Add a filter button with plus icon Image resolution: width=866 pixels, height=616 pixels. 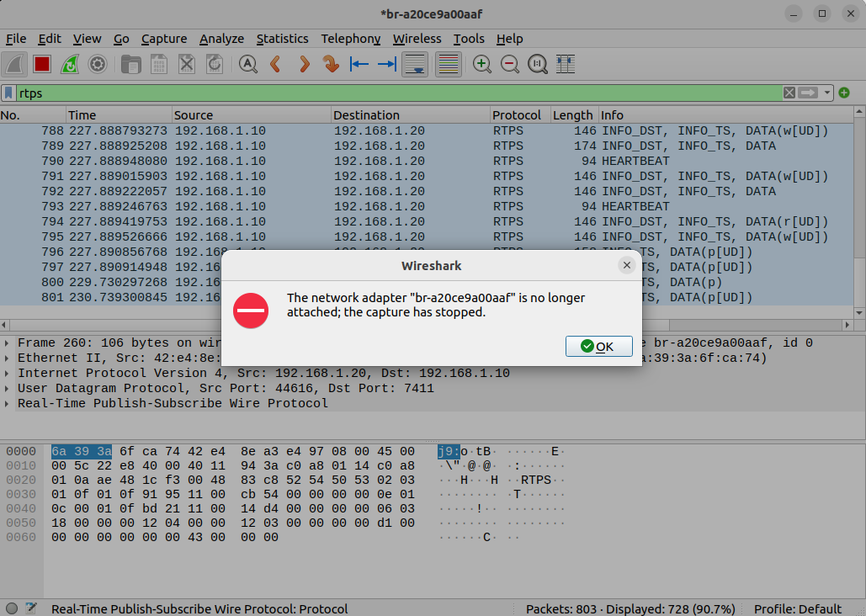point(844,93)
